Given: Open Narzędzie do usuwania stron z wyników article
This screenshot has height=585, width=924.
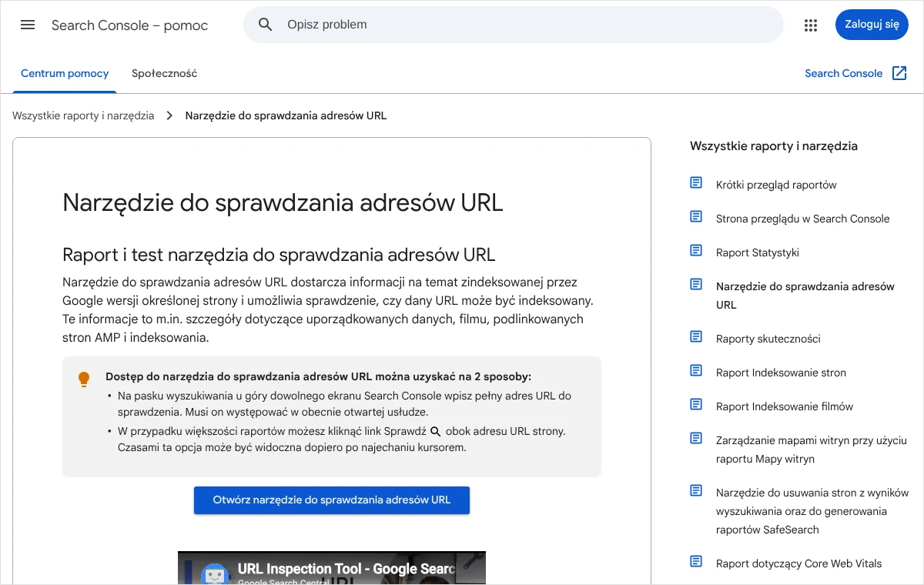Looking at the screenshot, I should [812, 511].
